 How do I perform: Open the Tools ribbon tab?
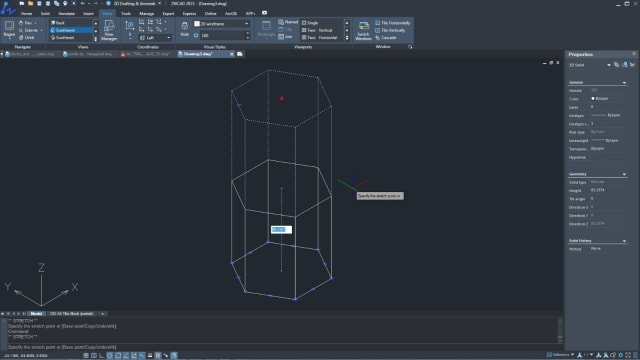[126, 13]
